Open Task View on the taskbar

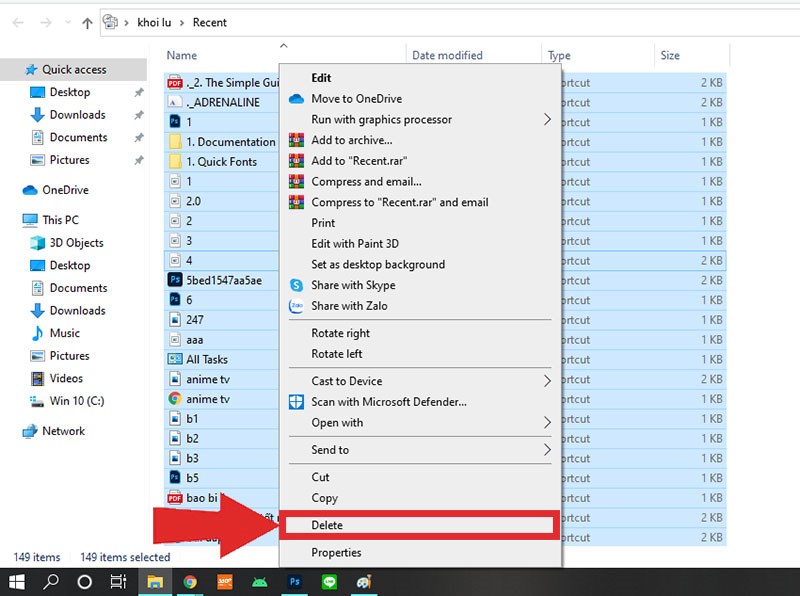pyautogui.click(x=118, y=582)
